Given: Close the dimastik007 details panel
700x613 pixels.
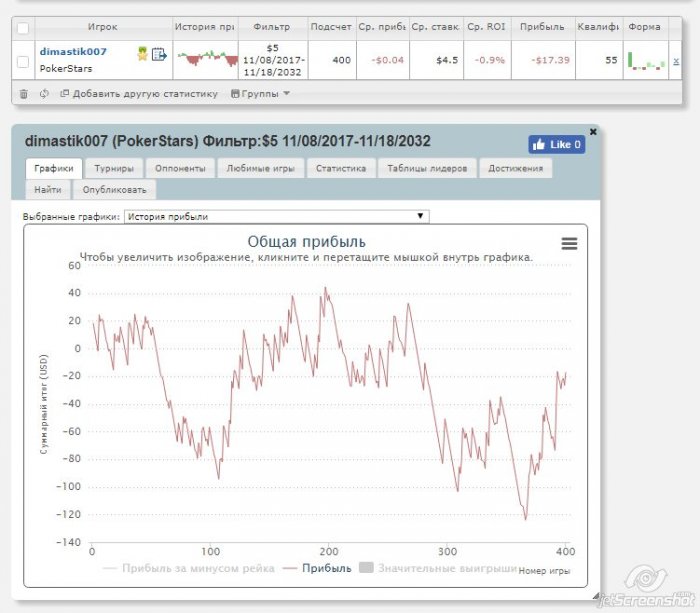Looking at the screenshot, I should (x=593, y=132).
